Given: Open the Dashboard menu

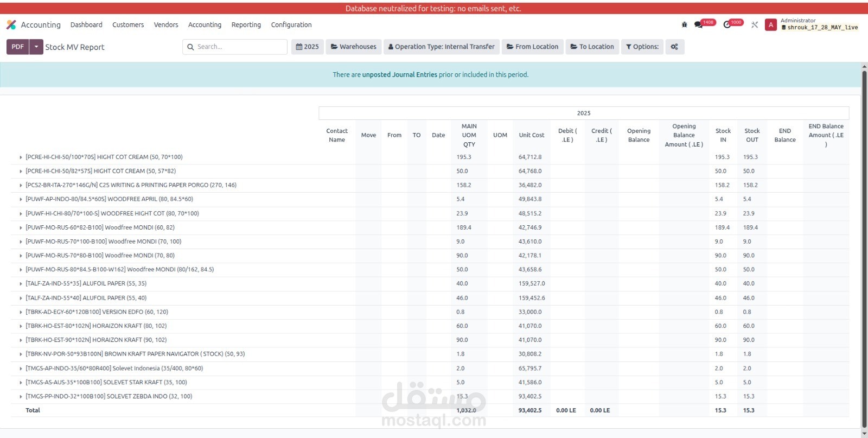Looking at the screenshot, I should pyautogui.click(x=86, y=25).
